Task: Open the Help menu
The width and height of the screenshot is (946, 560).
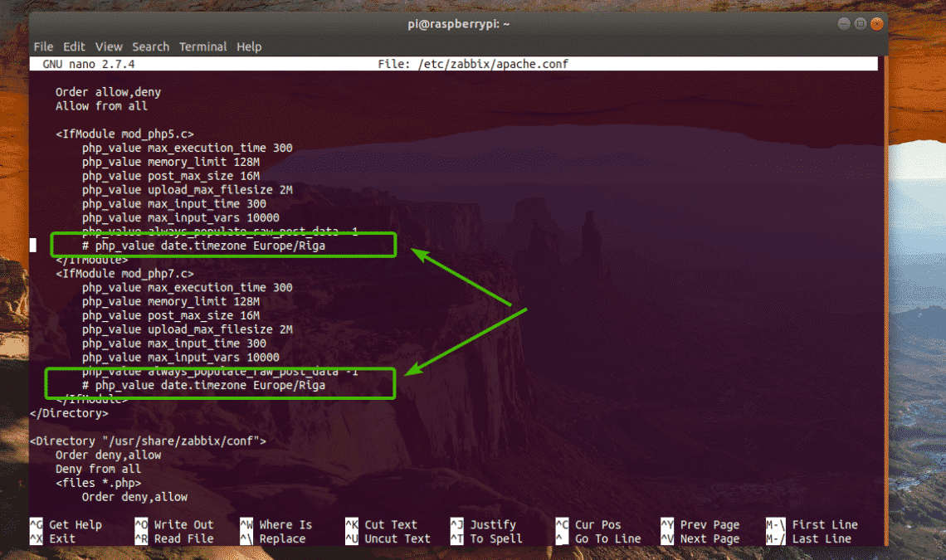Action: [249, 46]
